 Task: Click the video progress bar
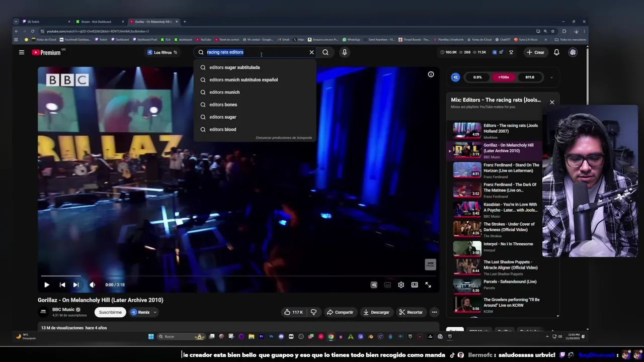tap(238, 276)
